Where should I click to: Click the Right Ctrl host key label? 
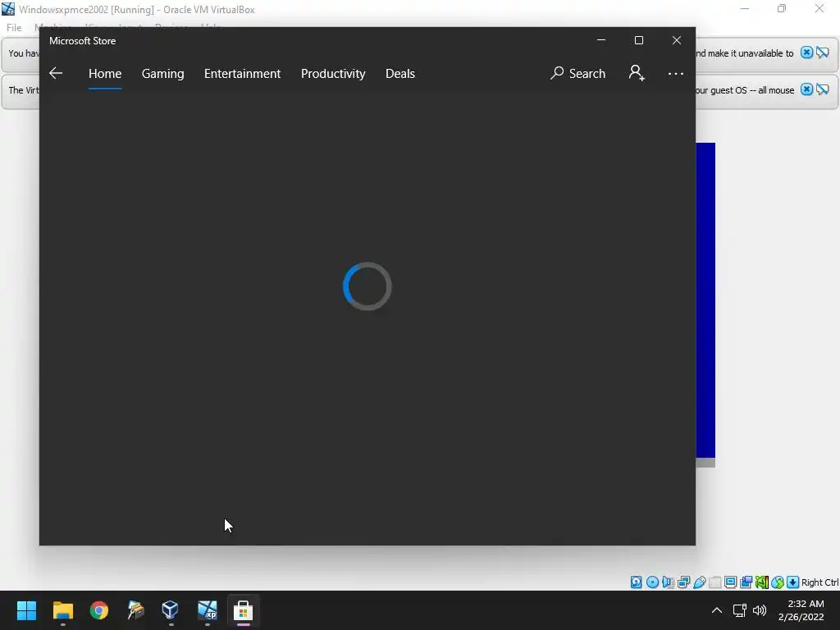click(819, 582)
